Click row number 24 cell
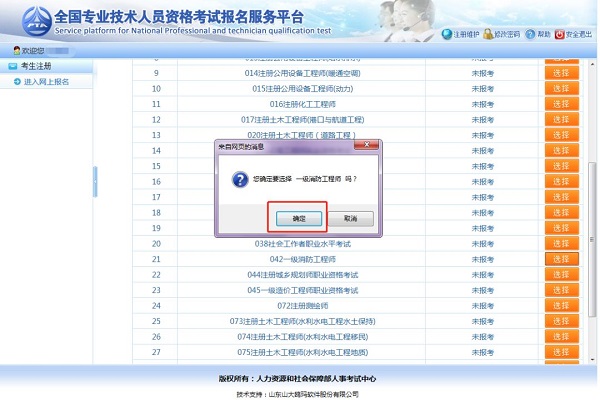600x400 pixels. pos(156,306)
